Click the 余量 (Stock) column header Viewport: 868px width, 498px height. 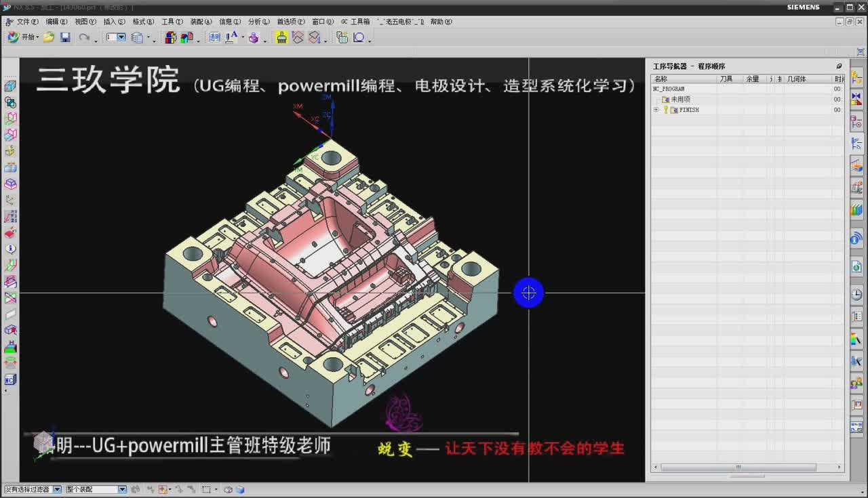[755, 79]
